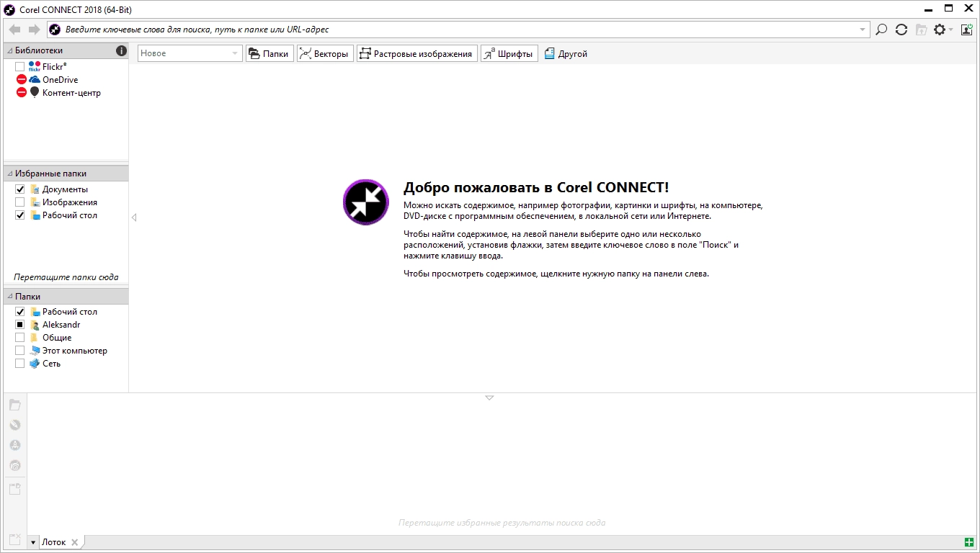Click the OneDrive red disabled status icon

coord(21,79)
